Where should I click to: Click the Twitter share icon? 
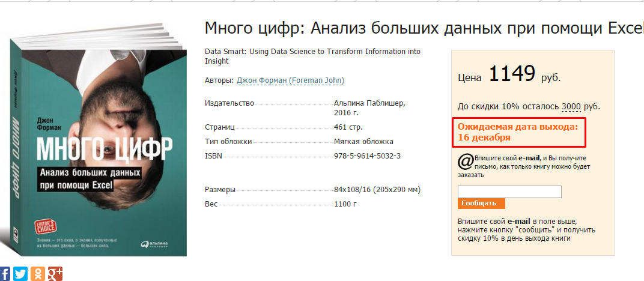pos(21,274)
